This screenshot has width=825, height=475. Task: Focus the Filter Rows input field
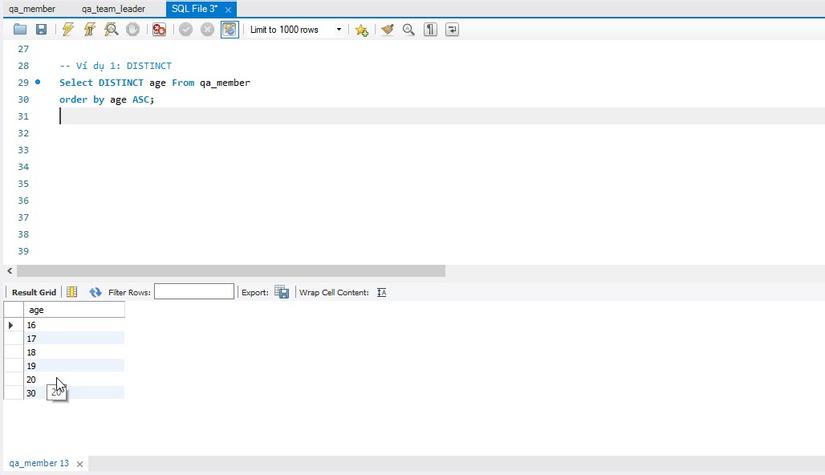point(194,291)
